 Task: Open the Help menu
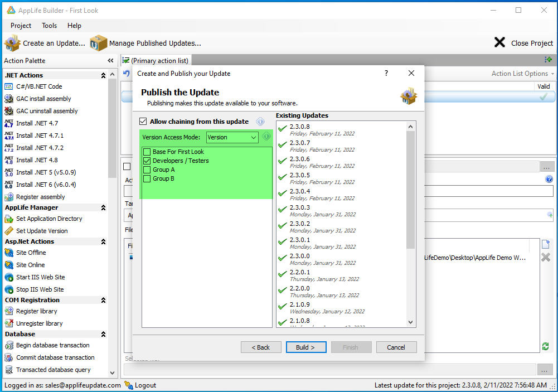[x=74, y=26]
